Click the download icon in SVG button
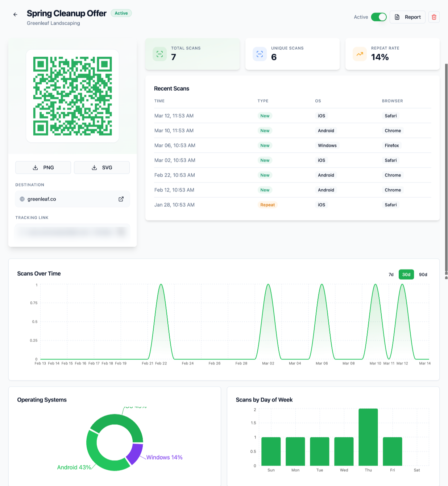Screen dimensions: 448x486 [x=94, y=168]
